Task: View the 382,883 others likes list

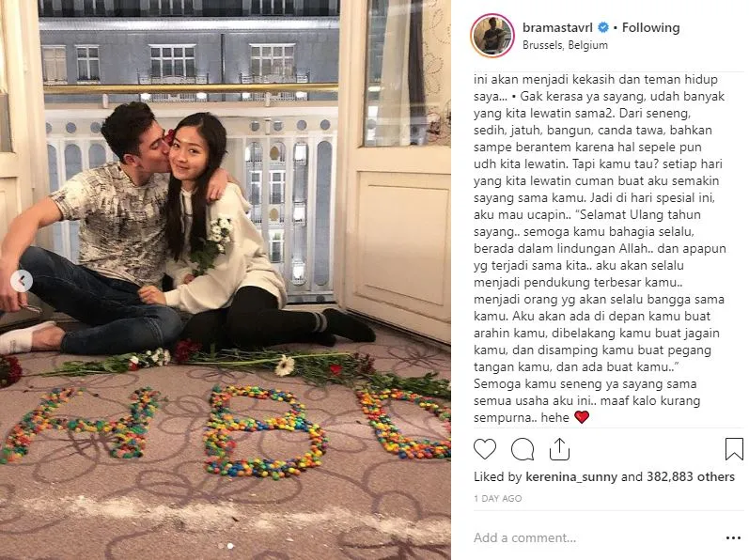Action: click(x=691, y=477)
